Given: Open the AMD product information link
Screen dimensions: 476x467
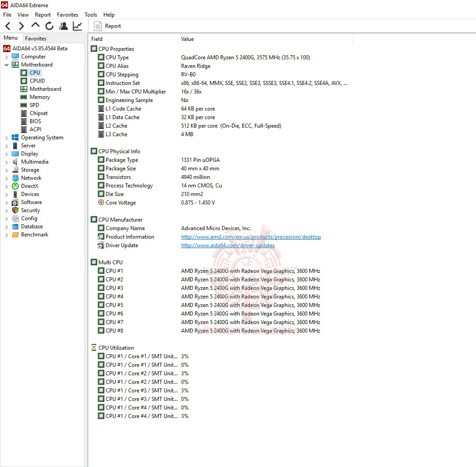Looking at the screenshot, I should coord(251,236).
